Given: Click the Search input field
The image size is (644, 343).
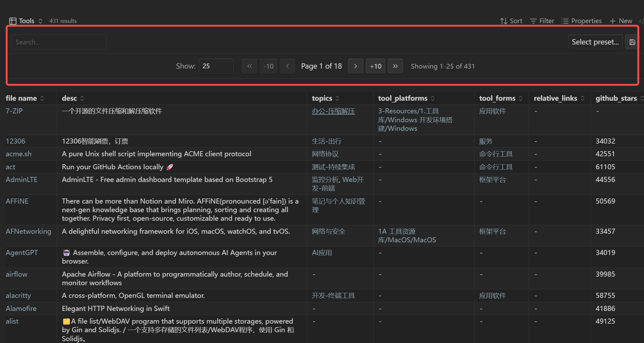Looking at the screenshot, I should [x=59, y=42].
